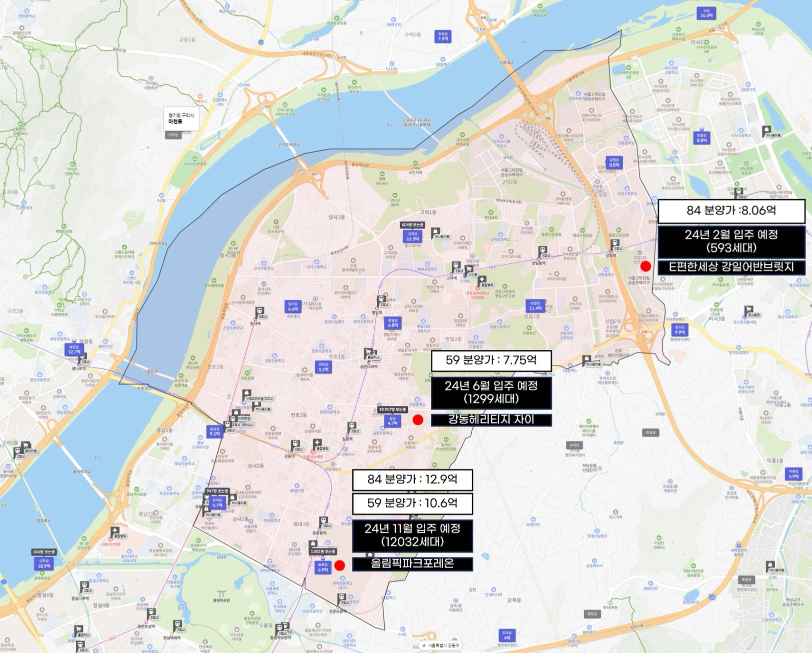Click the 1,081명 보는중 viewer tooltip
Screen dimensions: 812x653
click(x=323, y=551)
